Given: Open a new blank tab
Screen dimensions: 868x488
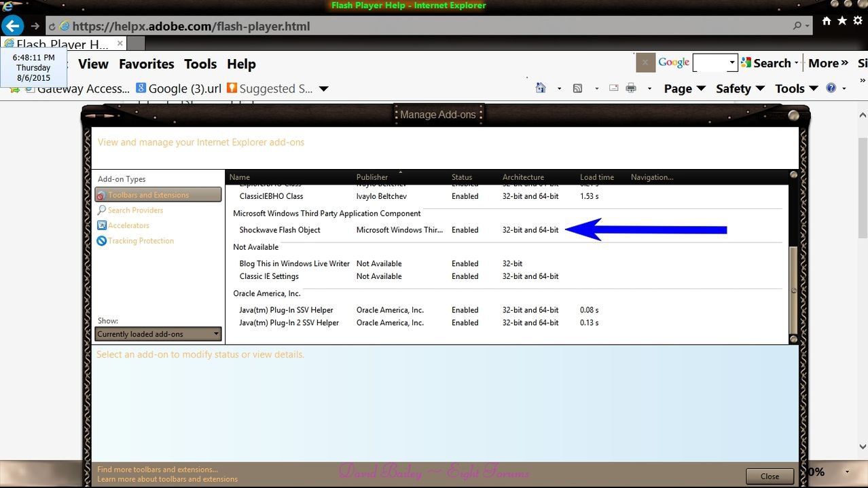Looking at the screenshot, I should click(137, 43).
